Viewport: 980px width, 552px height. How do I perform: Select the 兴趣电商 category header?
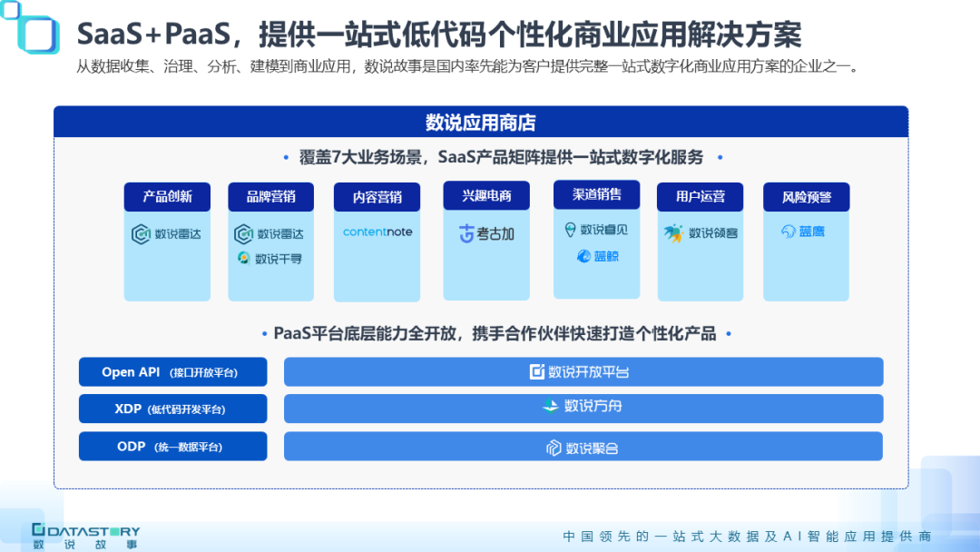486,196
